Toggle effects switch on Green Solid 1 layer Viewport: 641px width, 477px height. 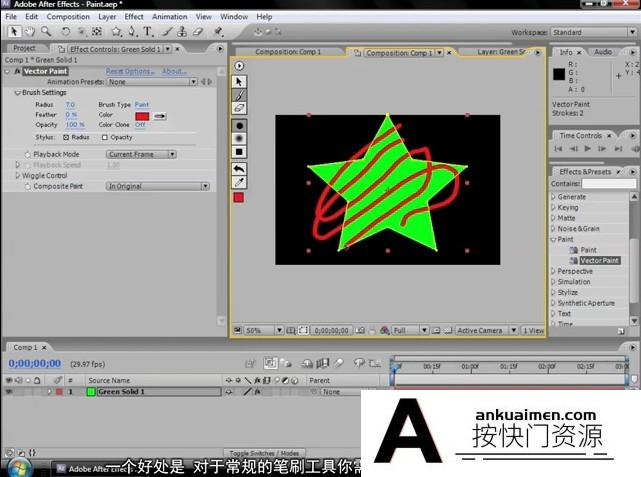point(258,392)
